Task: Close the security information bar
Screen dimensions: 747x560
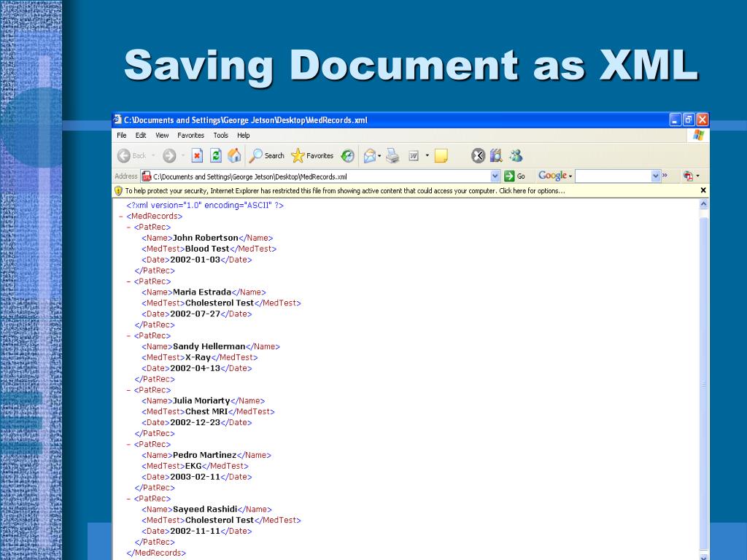Action: point(703,190)
